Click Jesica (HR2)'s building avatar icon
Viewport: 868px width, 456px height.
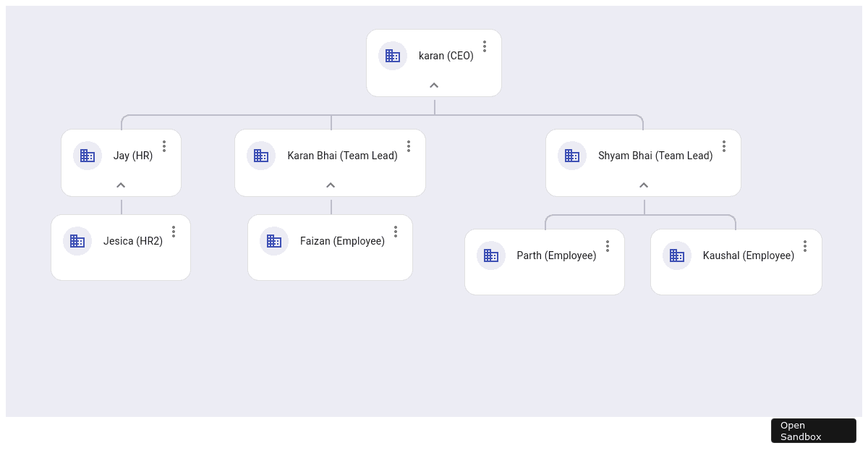[x=77, y=241]
